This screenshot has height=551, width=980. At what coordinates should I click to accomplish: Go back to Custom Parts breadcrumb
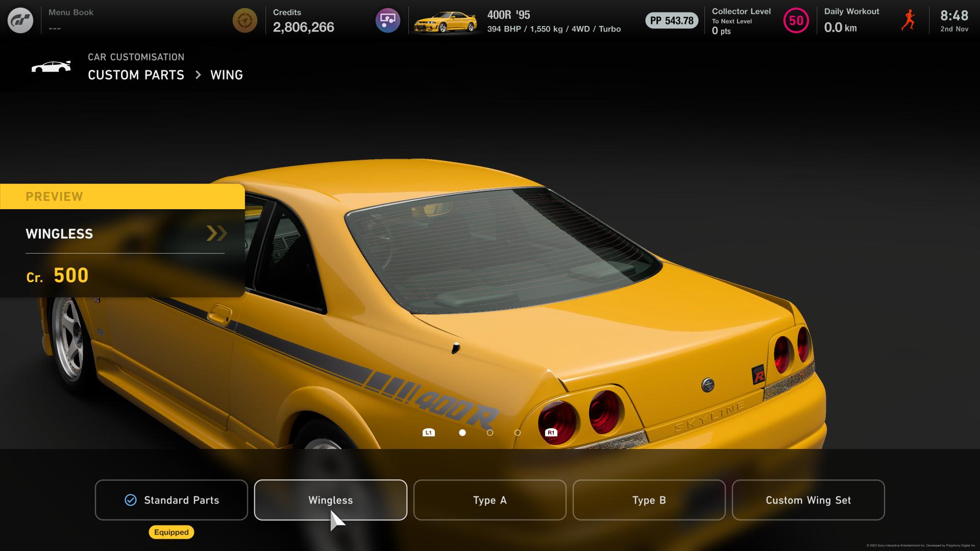click(136, 75)
